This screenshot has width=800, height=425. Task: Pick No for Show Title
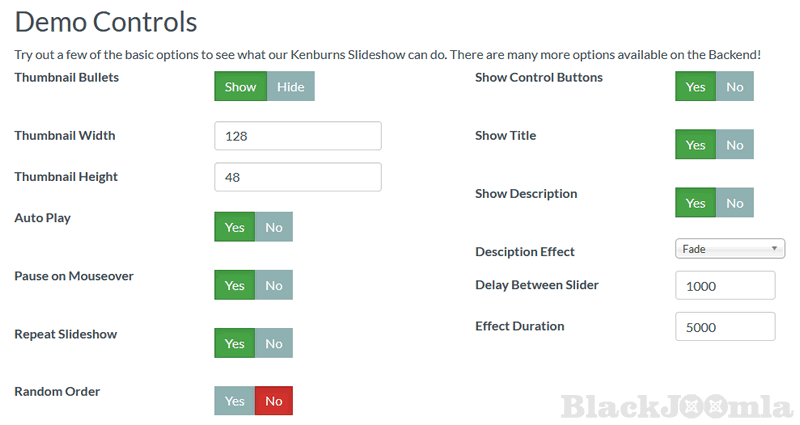click(735, 145)
